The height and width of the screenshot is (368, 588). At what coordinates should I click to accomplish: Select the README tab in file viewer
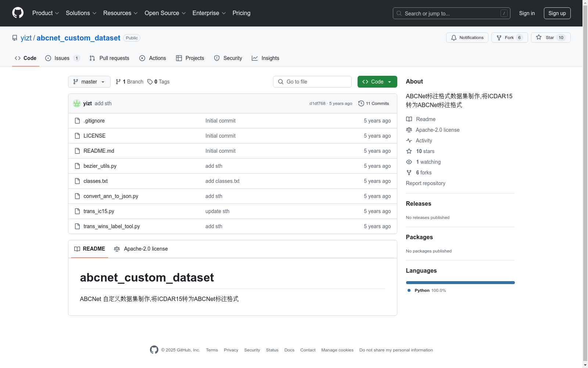pyautogui.click(x=90, y=249)
